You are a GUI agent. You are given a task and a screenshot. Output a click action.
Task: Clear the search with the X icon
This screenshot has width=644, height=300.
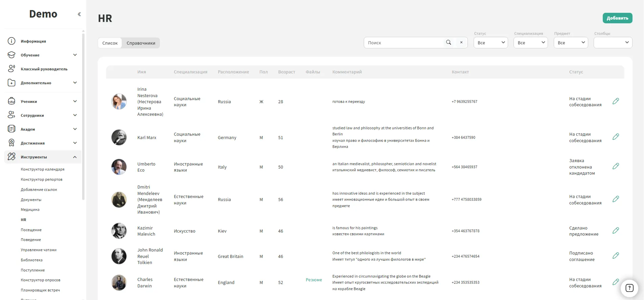pyautogui.click(x=461, y=43)
